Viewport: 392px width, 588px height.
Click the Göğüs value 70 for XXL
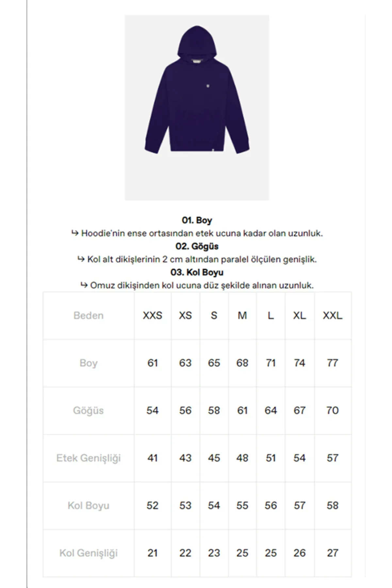point(333,410)
